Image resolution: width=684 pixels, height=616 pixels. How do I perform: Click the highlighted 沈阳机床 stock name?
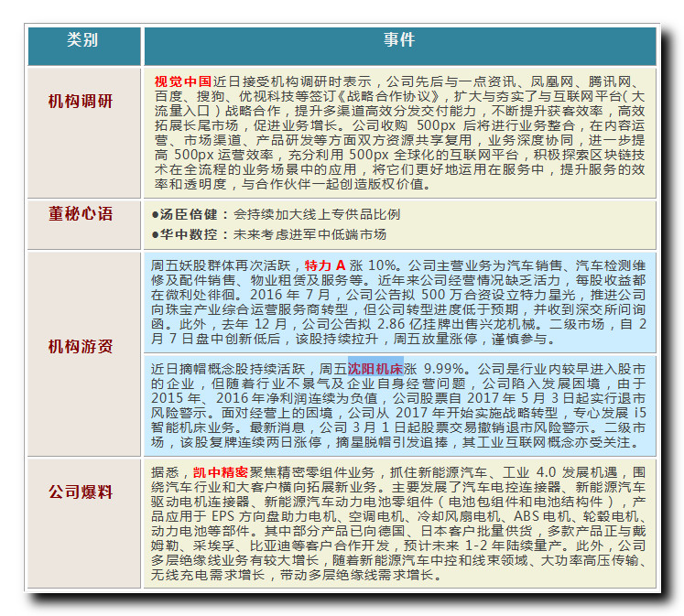point(375,369)
